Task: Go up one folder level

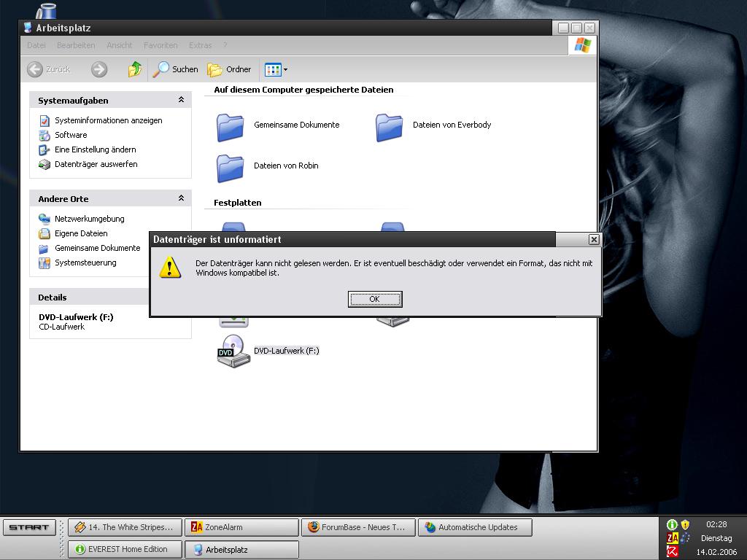Action: 135,69
